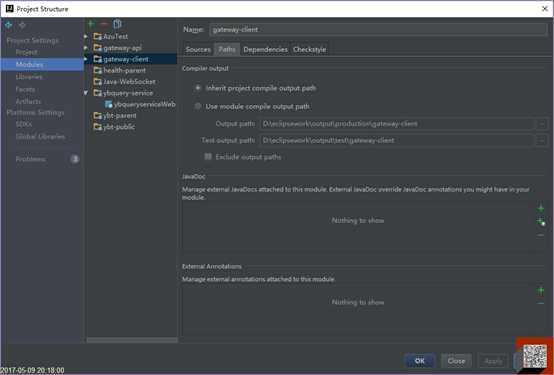Browse for Output path button
Image resolution: width=554 pixels, height=375 pixels.
[542, 124]
